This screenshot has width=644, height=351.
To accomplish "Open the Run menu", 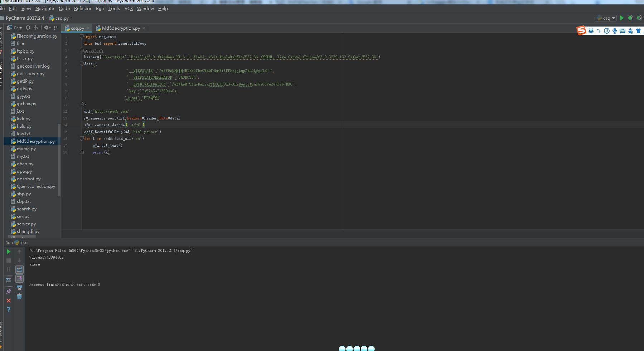I will [100, 9].
